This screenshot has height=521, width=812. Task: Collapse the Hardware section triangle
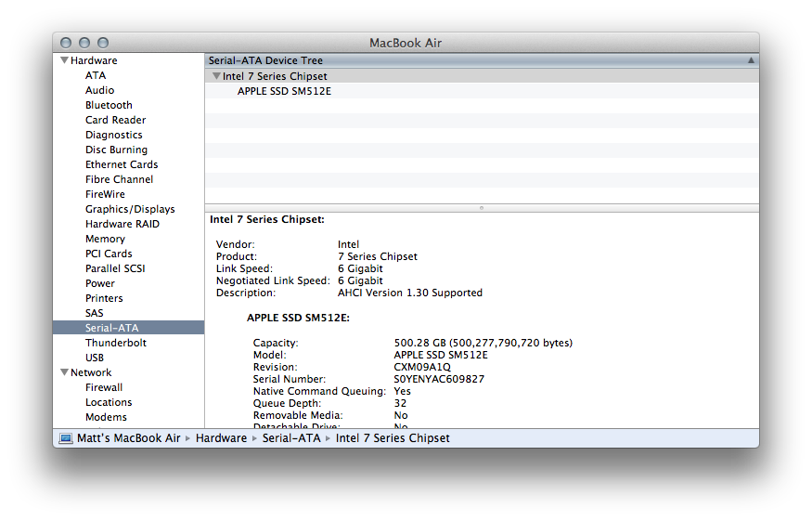click(x=64, y=60)
